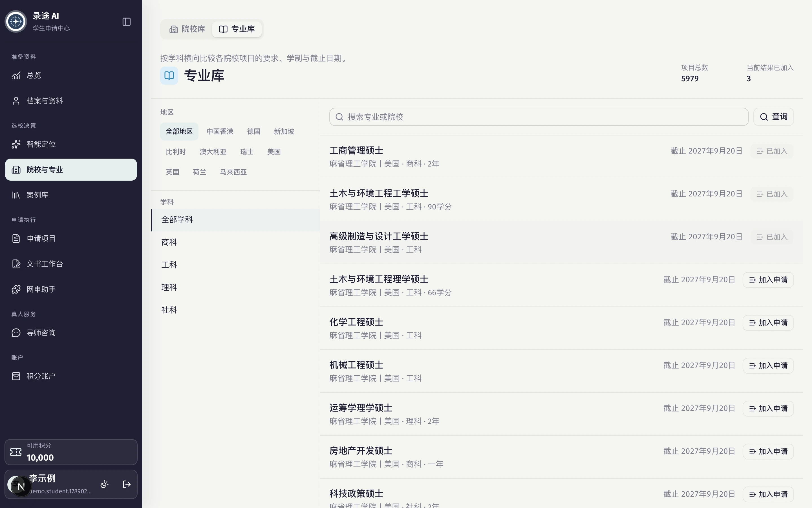Filter by 德国 region
Image resolution: width=812 pixels, height=508 pixels.
254,131
